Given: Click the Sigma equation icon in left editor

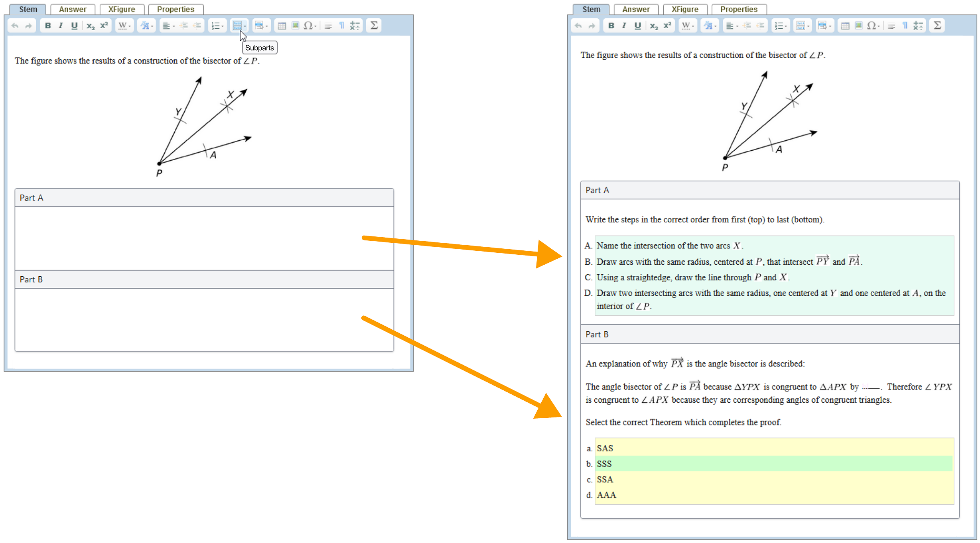Looking at the screenshot, I should point(374,26).
